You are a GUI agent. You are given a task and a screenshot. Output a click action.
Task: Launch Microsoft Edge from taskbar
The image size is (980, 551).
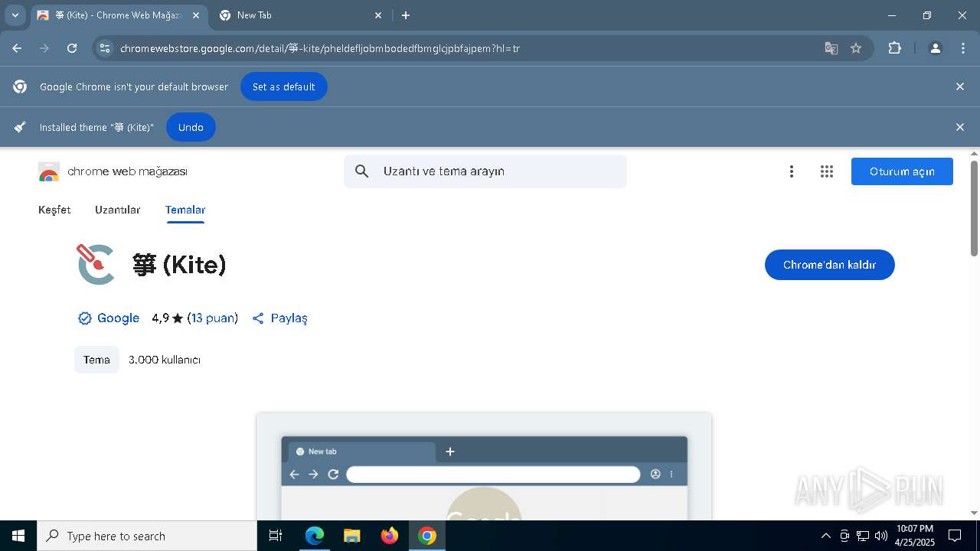point(315,536)
